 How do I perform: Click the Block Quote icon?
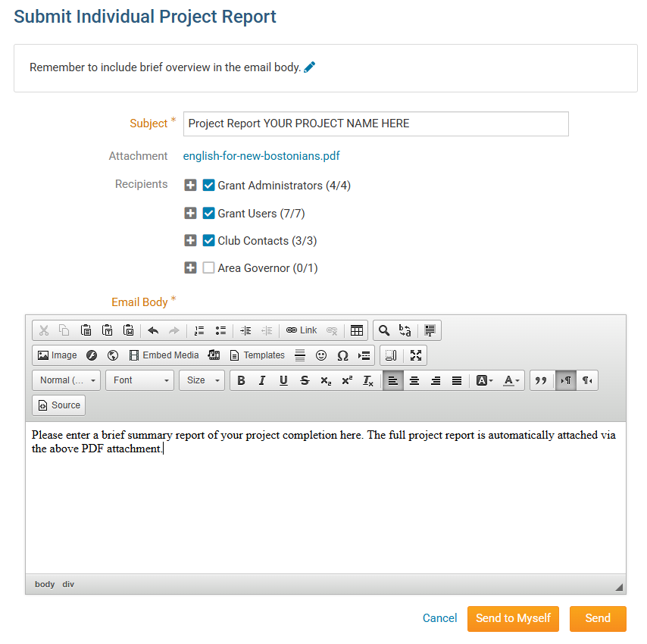[540, 380]
